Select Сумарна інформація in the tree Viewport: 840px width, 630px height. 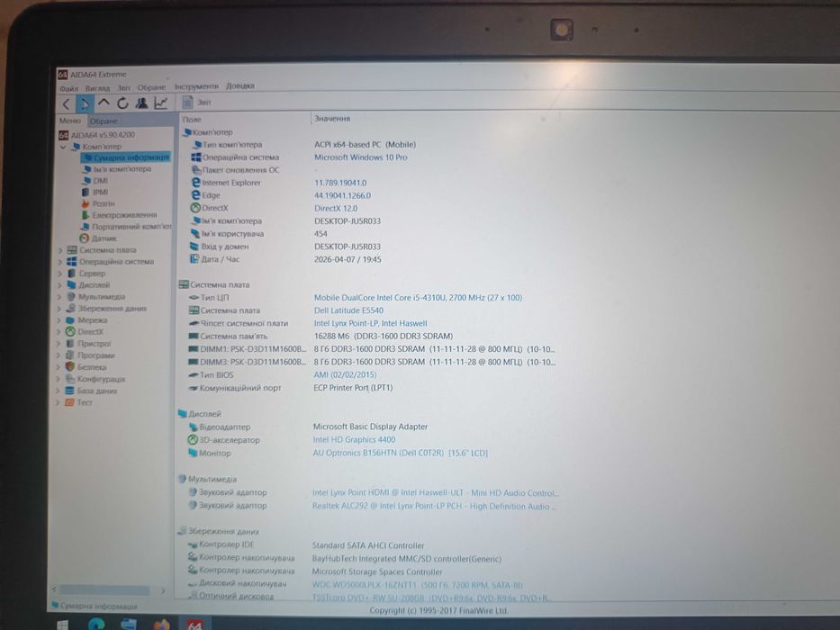pyautogui.click(x=126, y=157)
